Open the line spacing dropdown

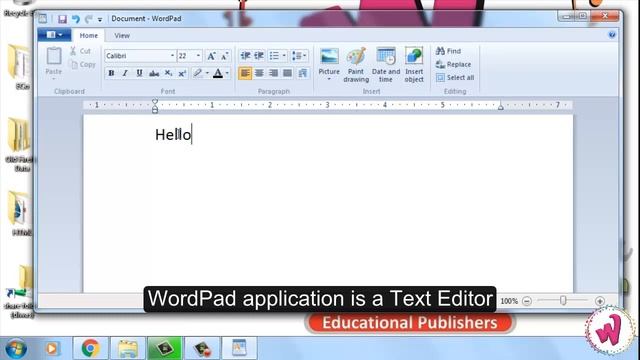point(299,56)
